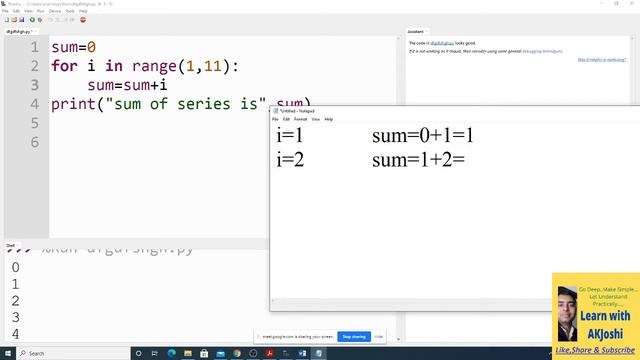Open Notepad Format menu
The height and width of the screenshot is (360, 640).
pos(300,119)
